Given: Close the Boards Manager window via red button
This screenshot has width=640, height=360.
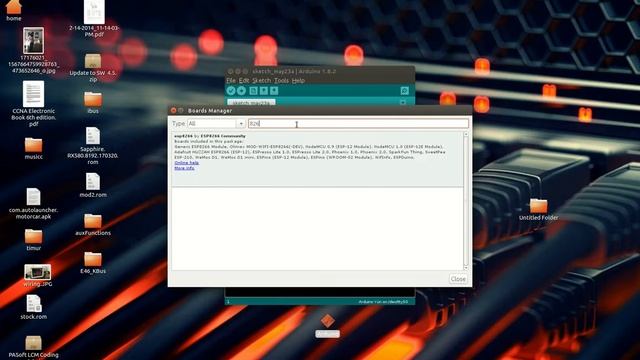Looking at the screenshot, I should pyautogui.click(x=173, y=111).
